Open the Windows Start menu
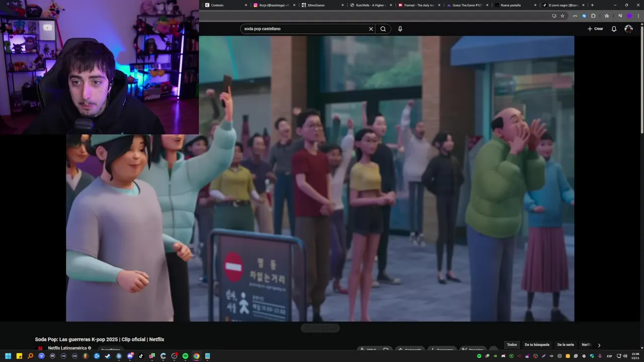 pos(8,356)
